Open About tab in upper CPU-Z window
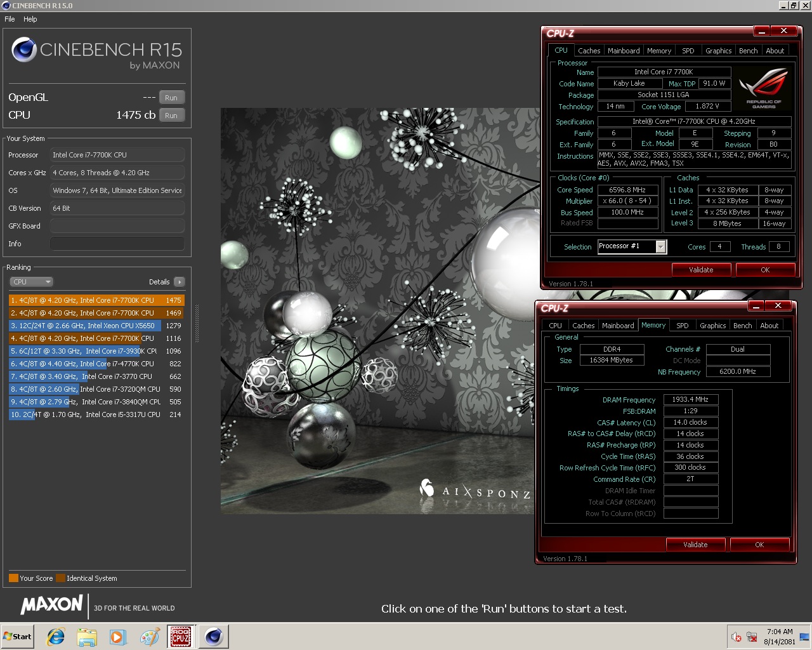This screenshot has width=812, height=650. [x=775, y=51]
